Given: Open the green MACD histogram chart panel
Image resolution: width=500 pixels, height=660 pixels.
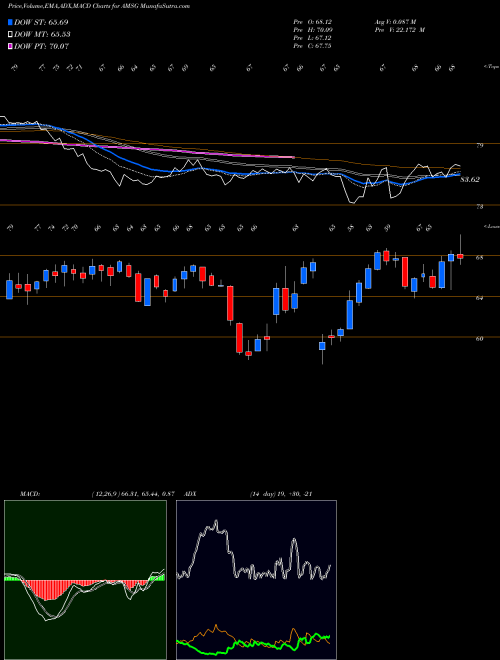Looking at the screenshot, I should [x=85, y=580].
